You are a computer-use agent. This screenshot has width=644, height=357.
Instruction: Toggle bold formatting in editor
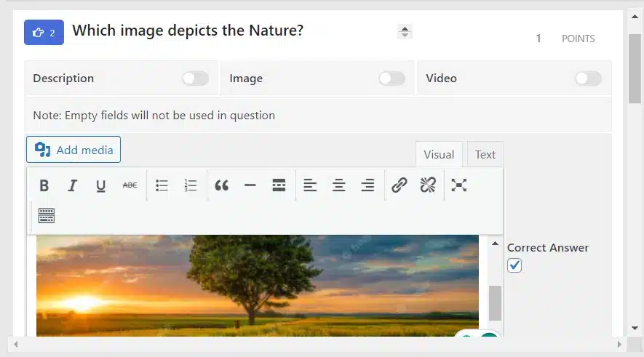pyautogui.click(x=44, y=185)
